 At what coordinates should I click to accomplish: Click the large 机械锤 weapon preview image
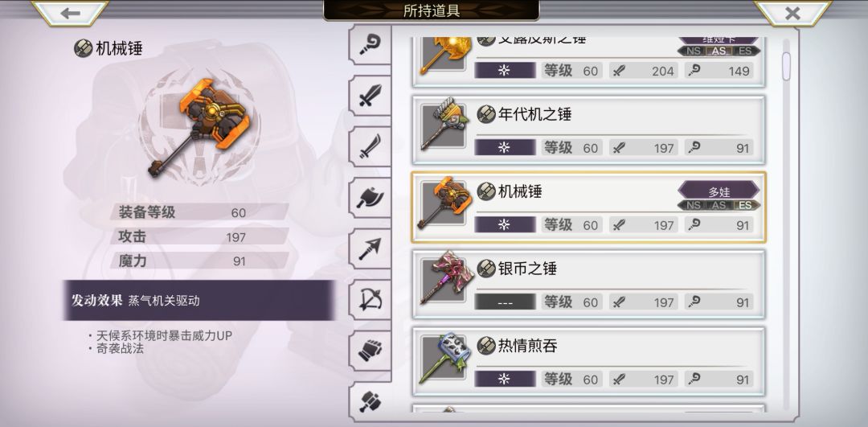[x=199, y=127]
